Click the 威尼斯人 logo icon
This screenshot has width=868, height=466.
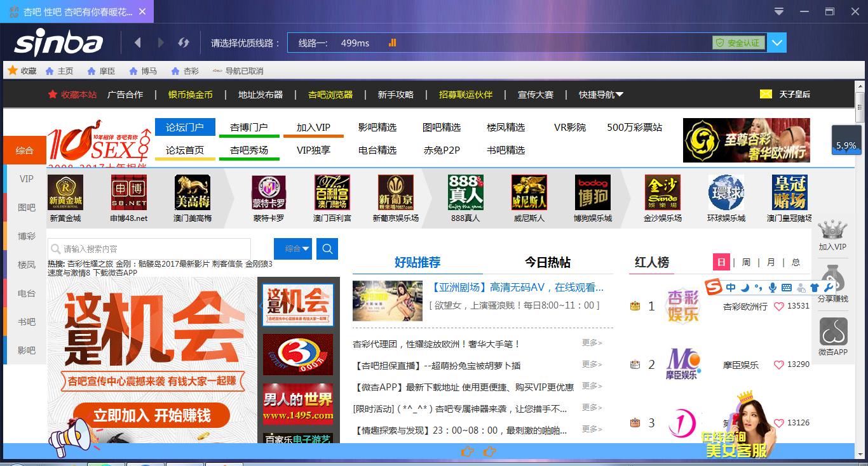pos(529,192)
